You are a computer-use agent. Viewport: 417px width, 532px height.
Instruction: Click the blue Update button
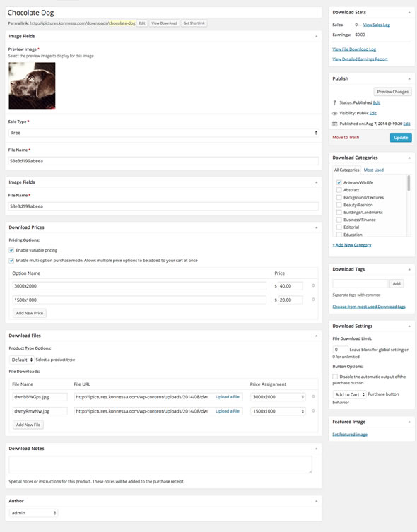pos(401,137)
